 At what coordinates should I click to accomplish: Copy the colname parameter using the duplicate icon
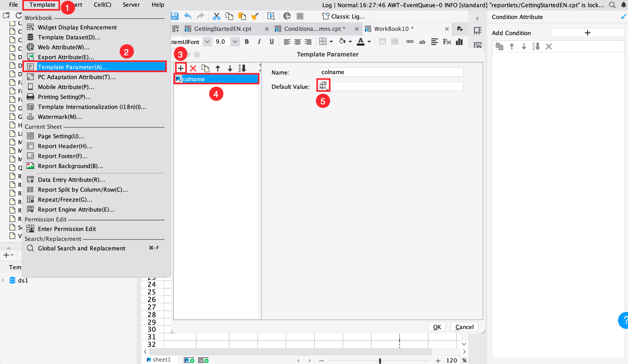(x=205, y=68)
